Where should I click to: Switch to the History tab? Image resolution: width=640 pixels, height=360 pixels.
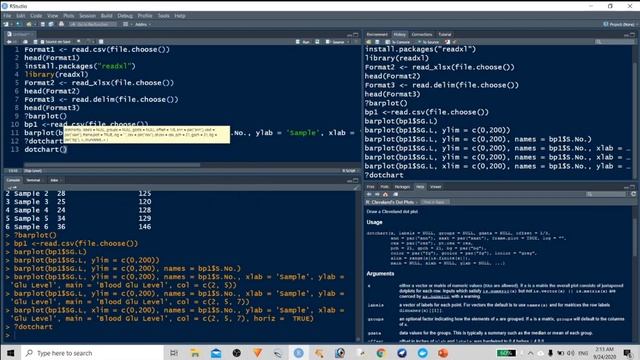[x=400, y=35]
